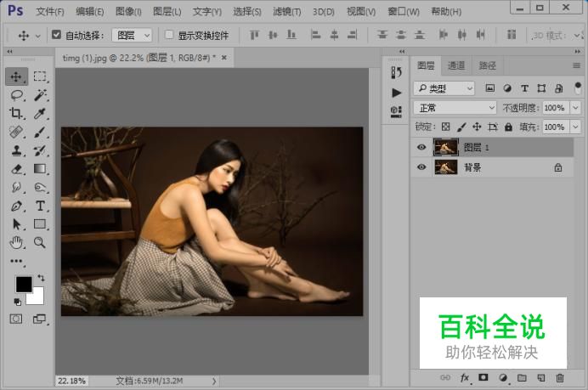Hide the 背景 layer using its eye icon
The height and width of the screenshot is (390, 588).
click(421, 167)
